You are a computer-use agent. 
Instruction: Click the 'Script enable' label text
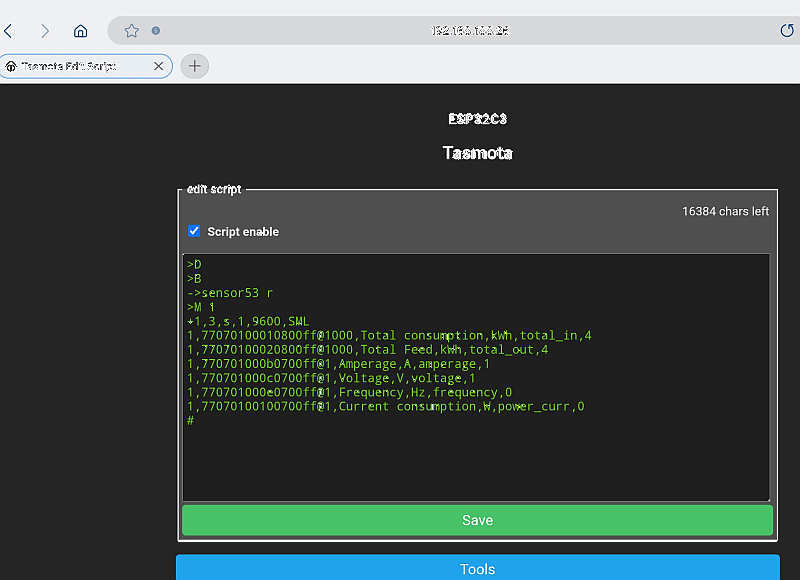pyautogui.click(x=243, y=232)
